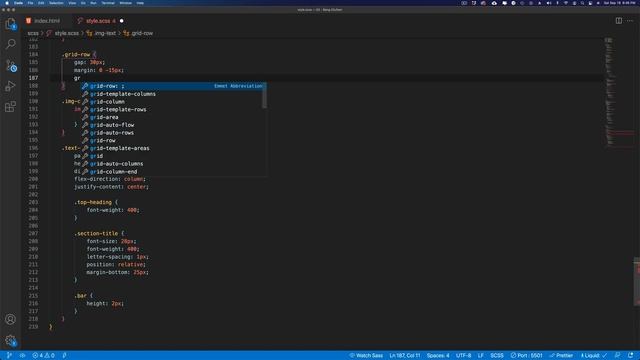Click the suggestion list scrollbar

pos(265,96)
